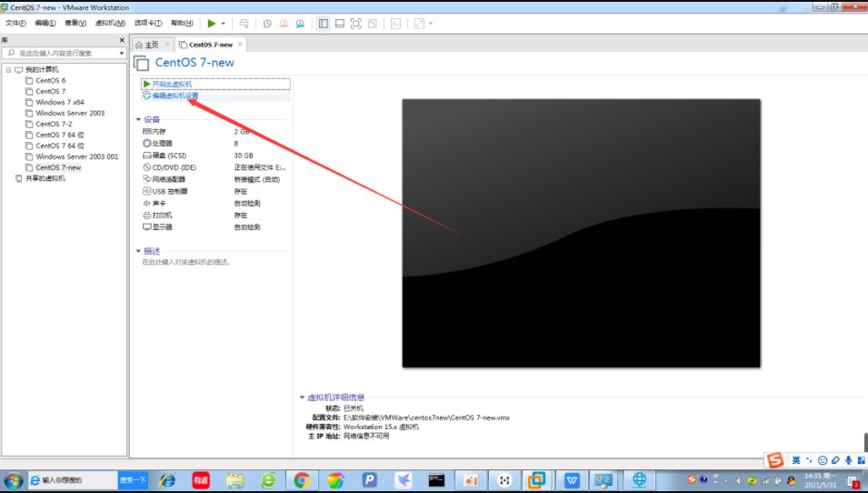Collapse the 我的计算机 tree node

8,70
